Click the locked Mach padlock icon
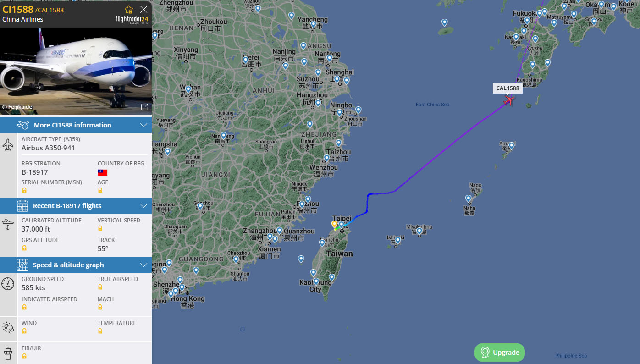 tap(100, 307)
